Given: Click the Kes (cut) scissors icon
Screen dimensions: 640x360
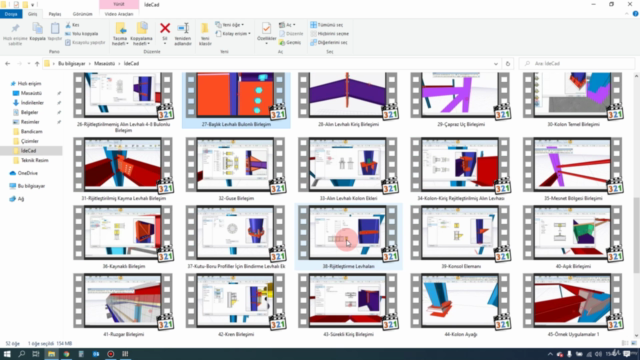Looking at the screenshot, I should coord(68,25).
